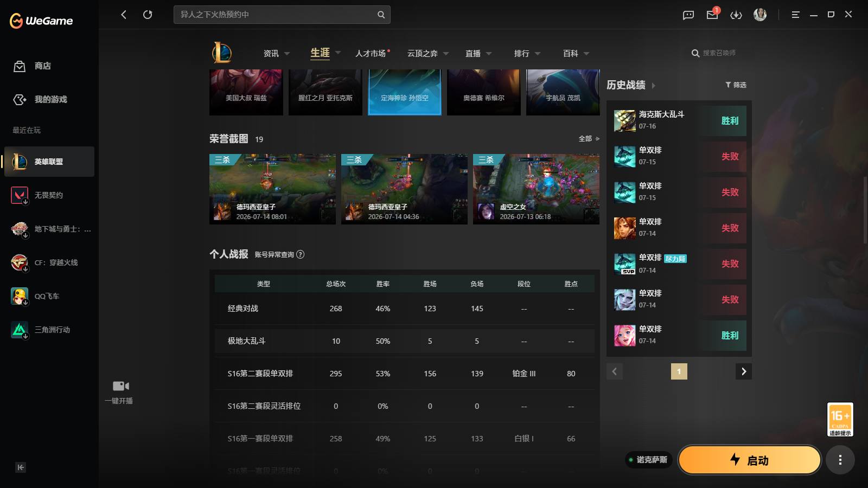Open 德玛西亚皇子 04:36 triple kill screenshot

coord(404,189)
